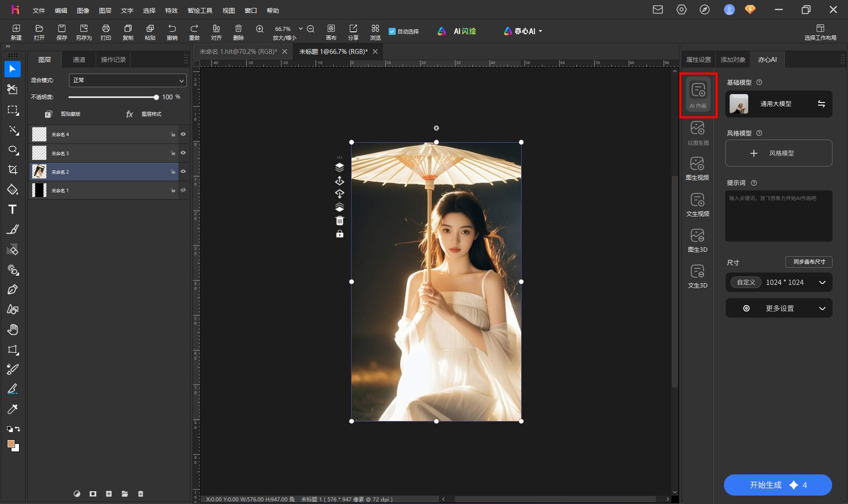The image size is (848, 504).
Task: Hide layer 未命名 4 with eye icon
Action: 183,134
